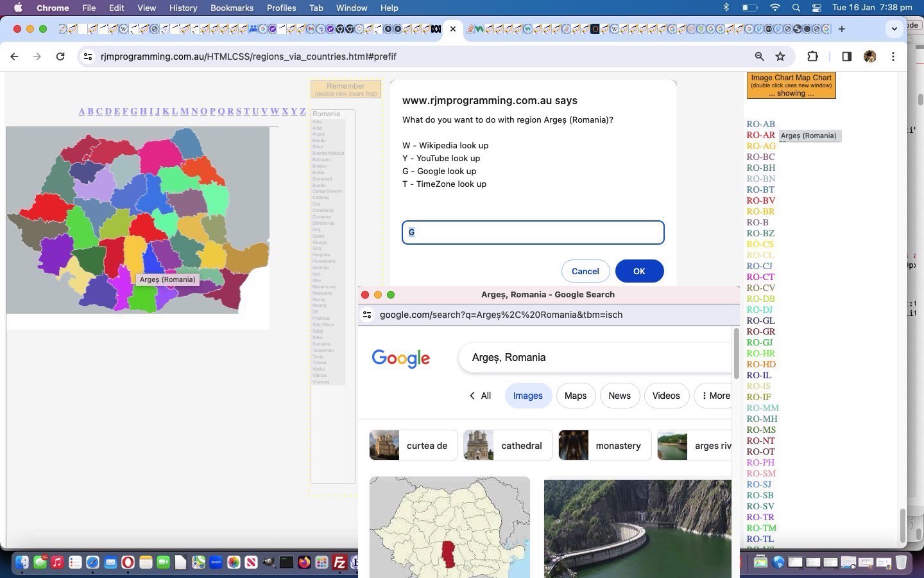924x578 pixels.
Task: Launch FileZilla from the Dock
Action: [339, 563]
